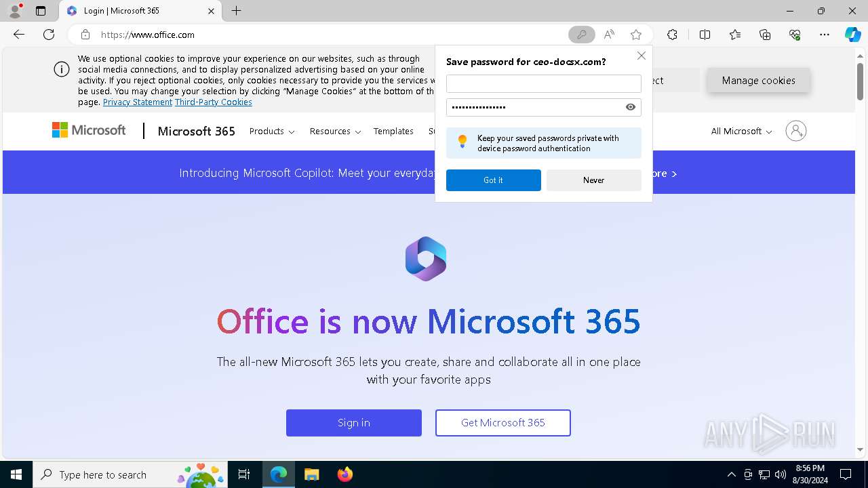This screenshot has width=868, height=488.
Task: Click the Manage cookies button
Action: (x=758, y=81)
